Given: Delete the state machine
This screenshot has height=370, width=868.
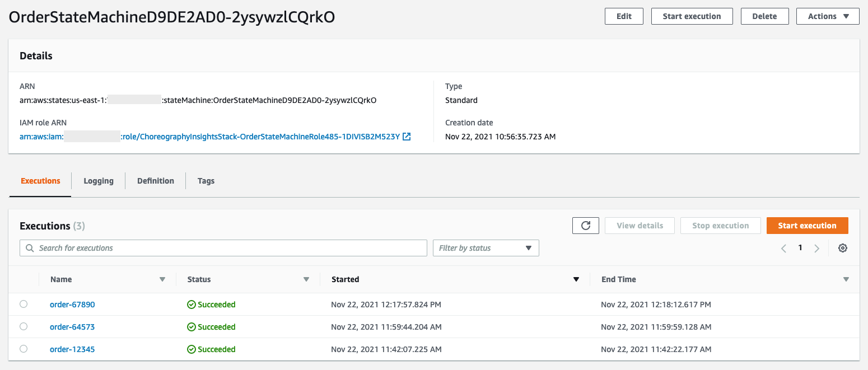Looking at the screenshot, I should (764, 16).
